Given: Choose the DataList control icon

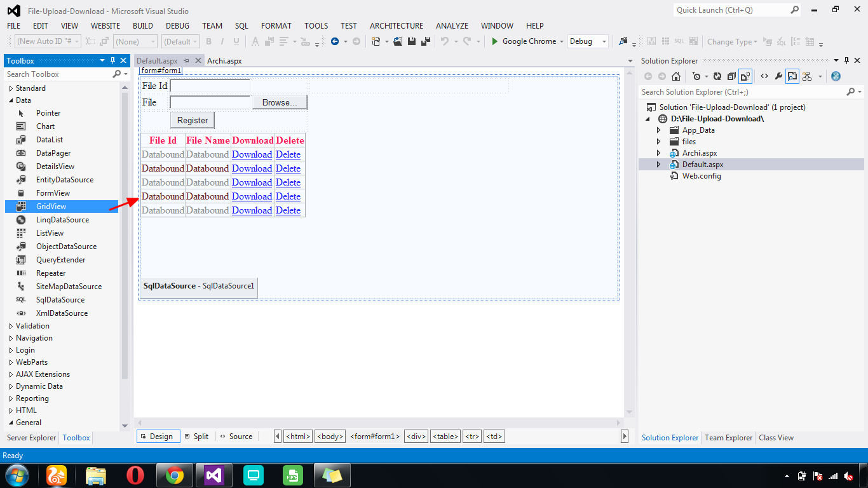Looking at the screenshot, I should pyautogui.click(x=21, y=140).
